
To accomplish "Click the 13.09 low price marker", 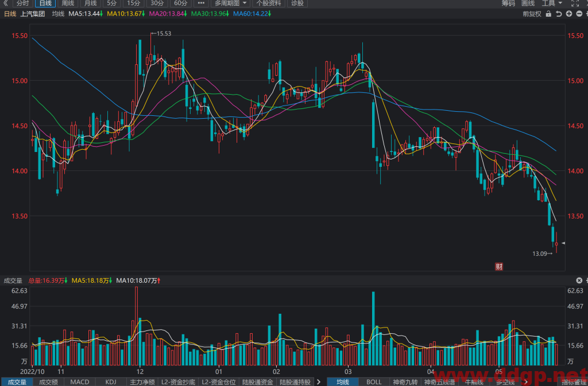I will click(543, 254).
